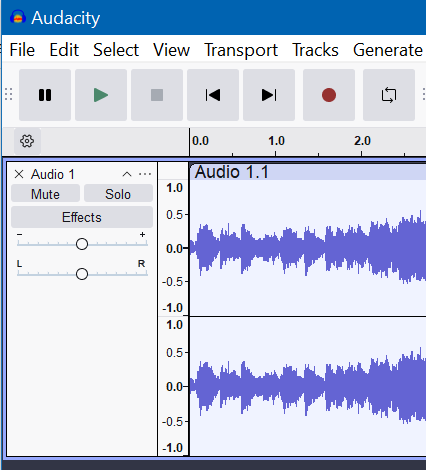Click the 1.0 mark on timeline ruler
This screenshot has width=426, height=470.
pos(276,141)
